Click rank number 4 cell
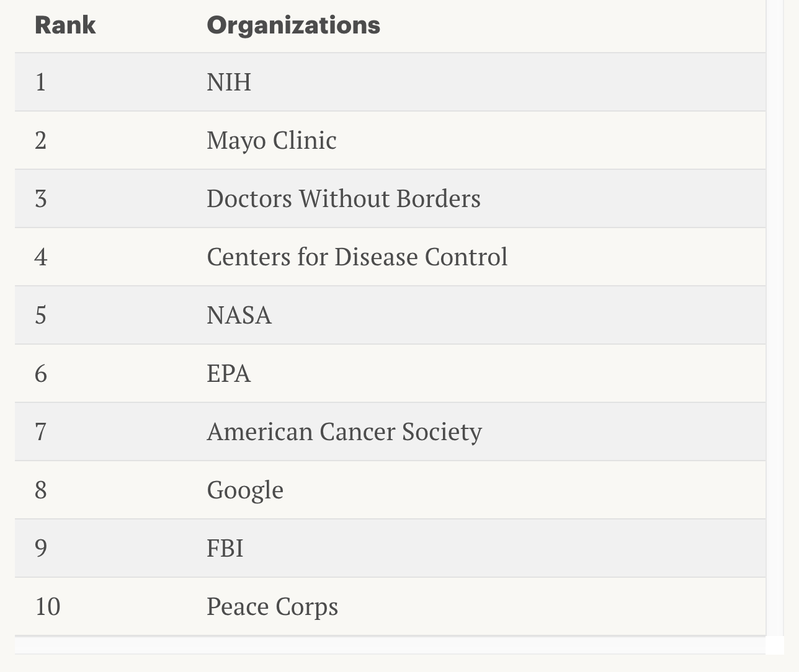This screenshot has height=672, width=799. coord(40,257)
